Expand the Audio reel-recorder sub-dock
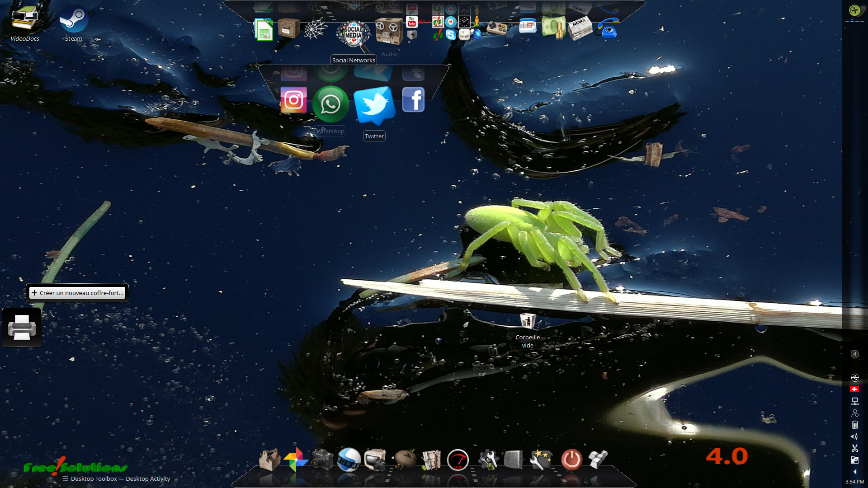Screen dimensions: 868x488 (x=389, y=31)
